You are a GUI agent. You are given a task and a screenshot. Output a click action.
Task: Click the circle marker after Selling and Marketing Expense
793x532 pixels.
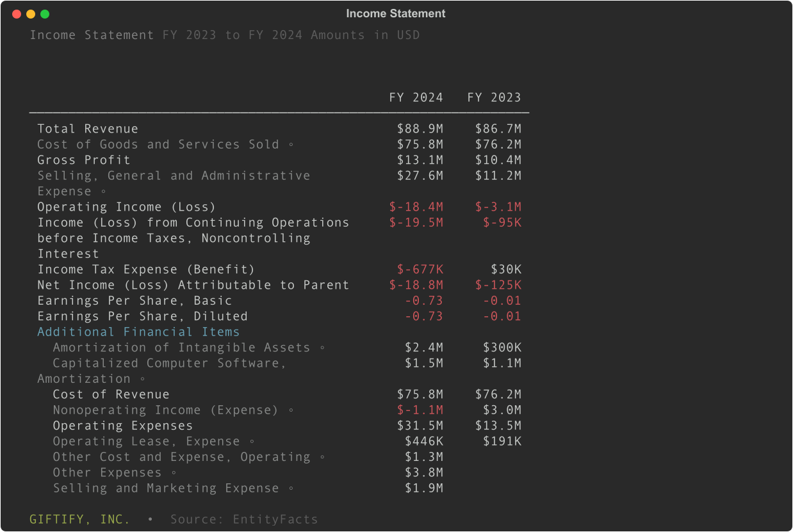(x=291, y=488)
